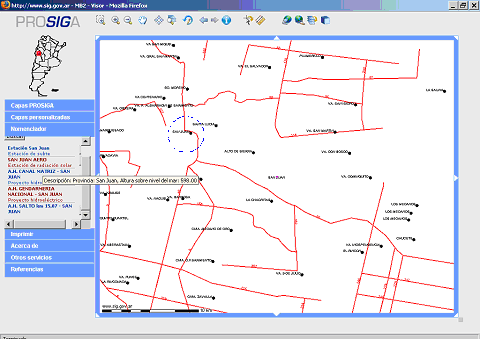Image resolution: width=480 pixels, height=360 pixels.
Task: Click the Argentina overview map thumbnail
Action: point(47,66)
